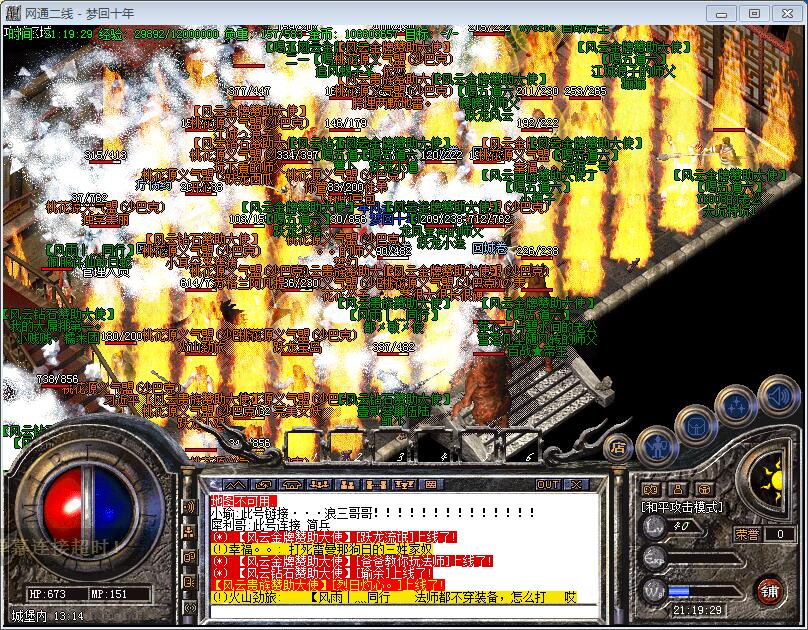Click the Exp experience orb
The width and height of the screenshot is (808, 630).
(654, 559)
